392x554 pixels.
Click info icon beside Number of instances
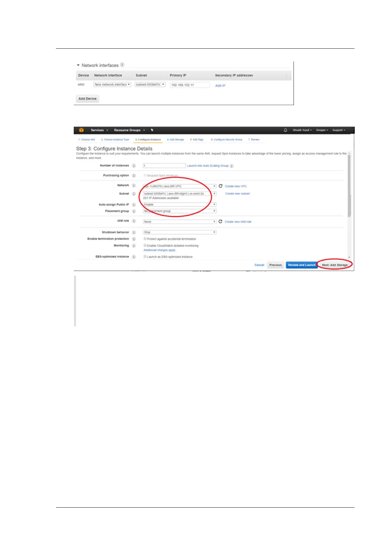click(x=134, y=166)
